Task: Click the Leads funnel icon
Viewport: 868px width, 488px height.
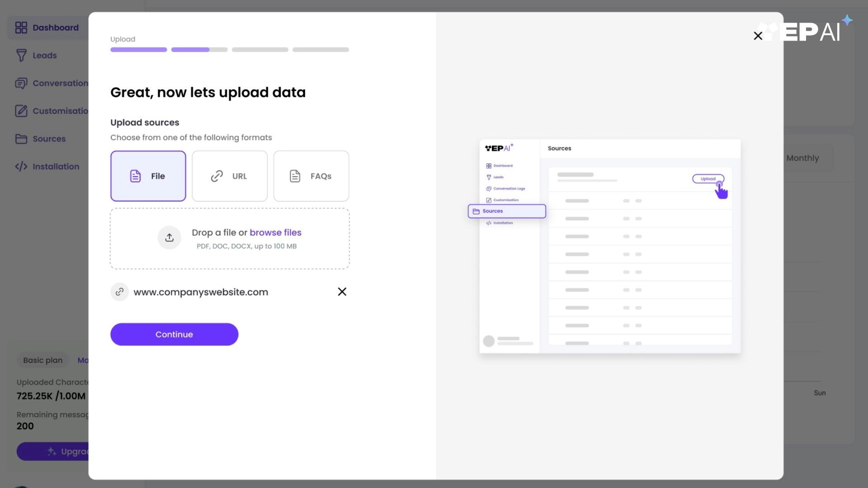Action: click(x=21, y=56)
